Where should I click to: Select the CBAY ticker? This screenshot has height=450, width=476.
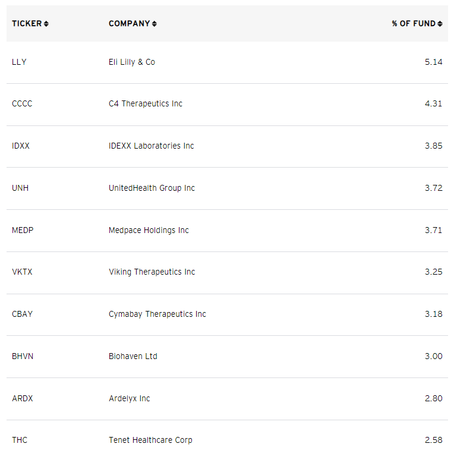(22, 314)
